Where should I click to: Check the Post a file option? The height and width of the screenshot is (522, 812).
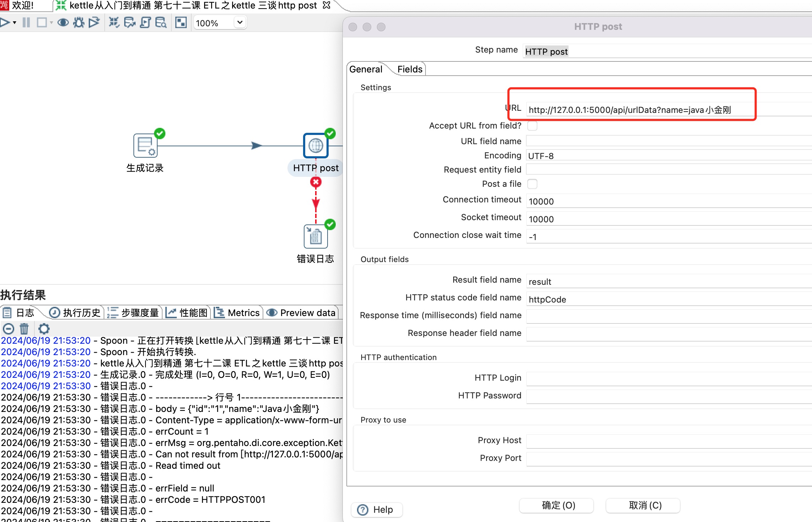533,184
